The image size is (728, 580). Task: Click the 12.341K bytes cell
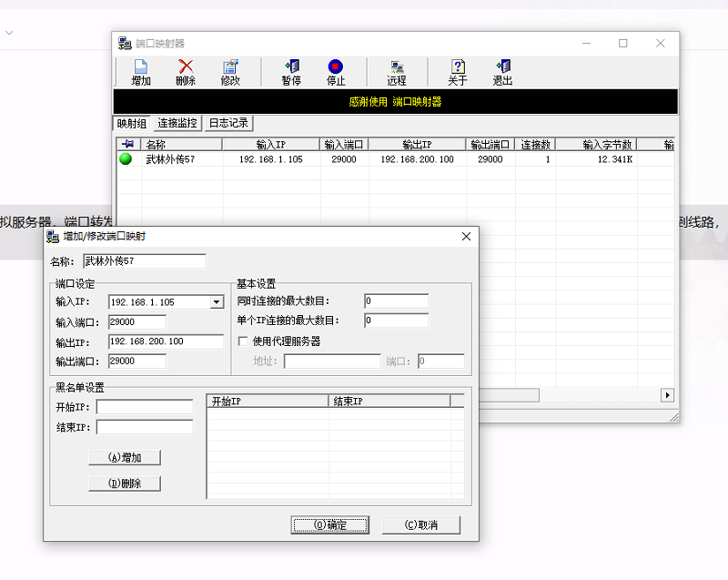pos(615,159)
